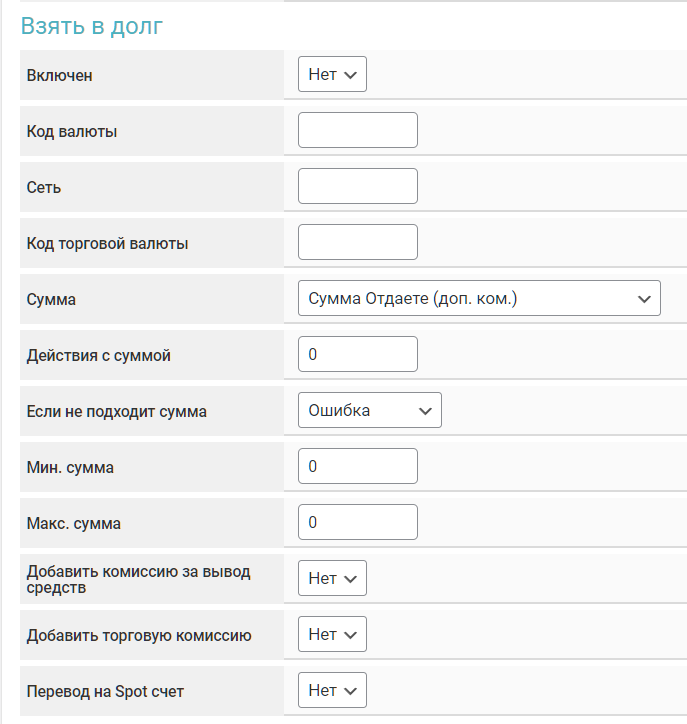Click the "Взять в долг" section heading
Viewport: 687px width, 724px height.
click(x=92, y=27)
